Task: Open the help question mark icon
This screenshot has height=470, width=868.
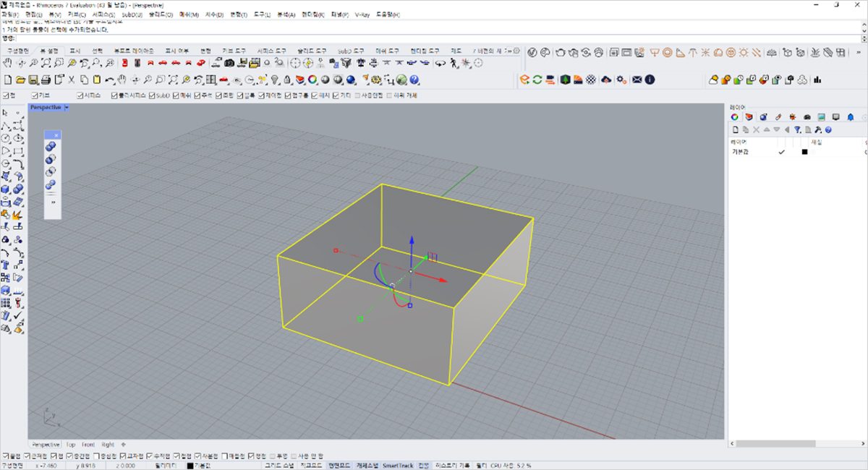Action: coord(414,80)
